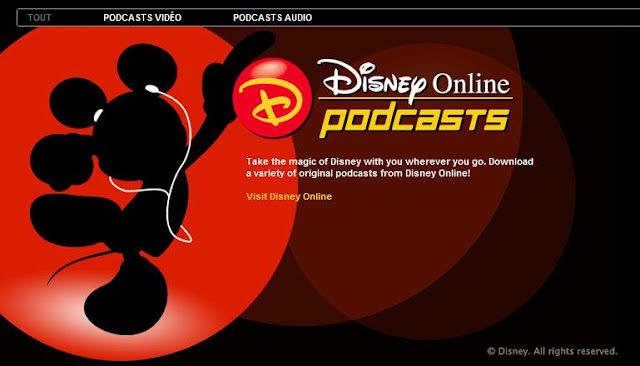This screenshot has height=366, width=640.
Task: Click the Visit Disney Online link
Action: tap(289, 196)
